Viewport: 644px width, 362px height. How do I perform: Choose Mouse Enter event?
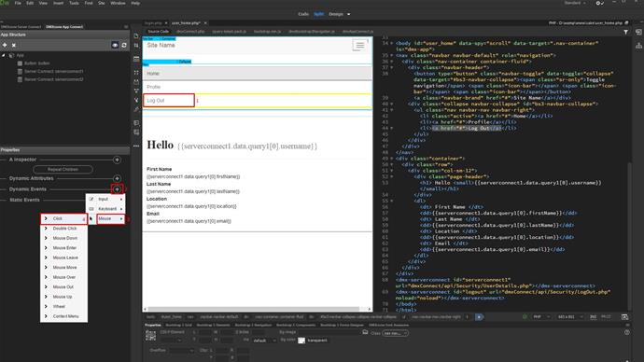tap(63, 248)
